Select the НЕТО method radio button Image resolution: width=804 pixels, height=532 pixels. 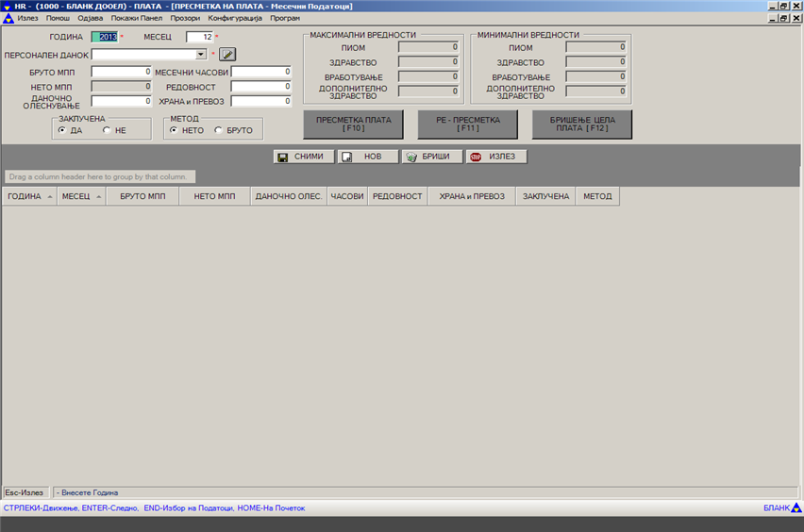click(174, 130)
